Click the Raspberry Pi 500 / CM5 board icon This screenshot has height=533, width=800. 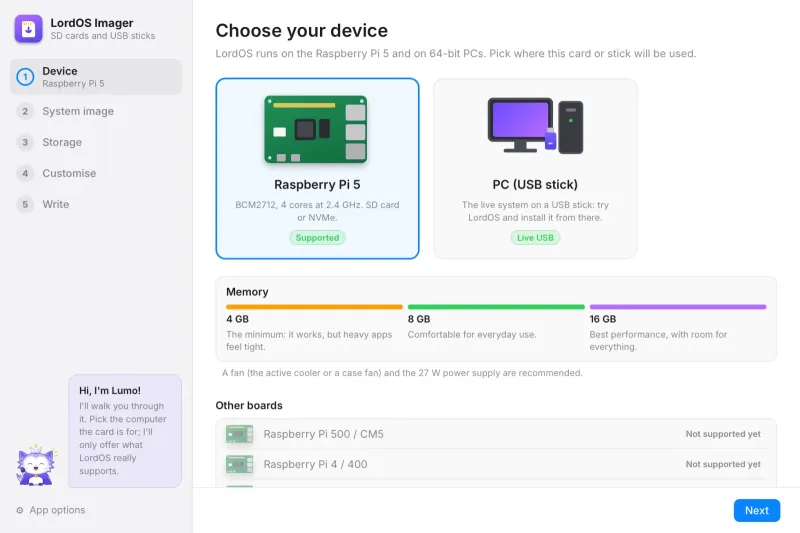pos(239,434)
